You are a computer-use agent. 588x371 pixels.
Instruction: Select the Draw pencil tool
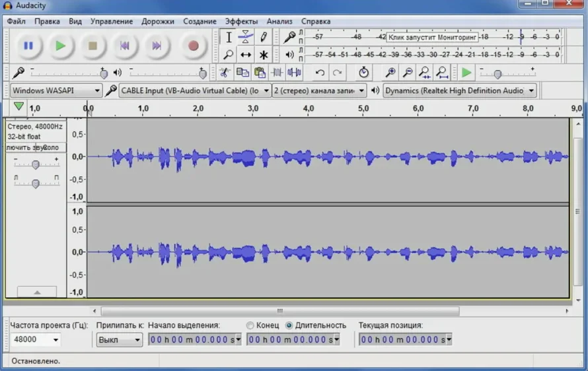click(x=263, y=37)
